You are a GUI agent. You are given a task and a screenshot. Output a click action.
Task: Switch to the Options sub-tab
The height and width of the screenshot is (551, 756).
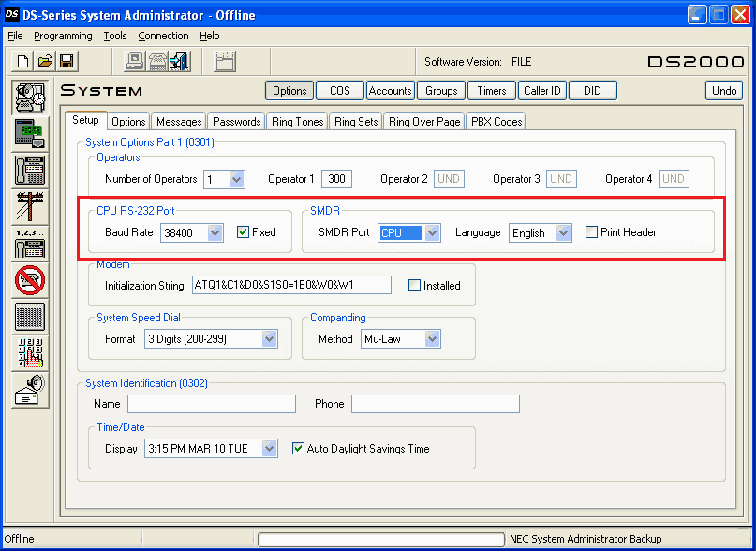click(x=128, y=122)
